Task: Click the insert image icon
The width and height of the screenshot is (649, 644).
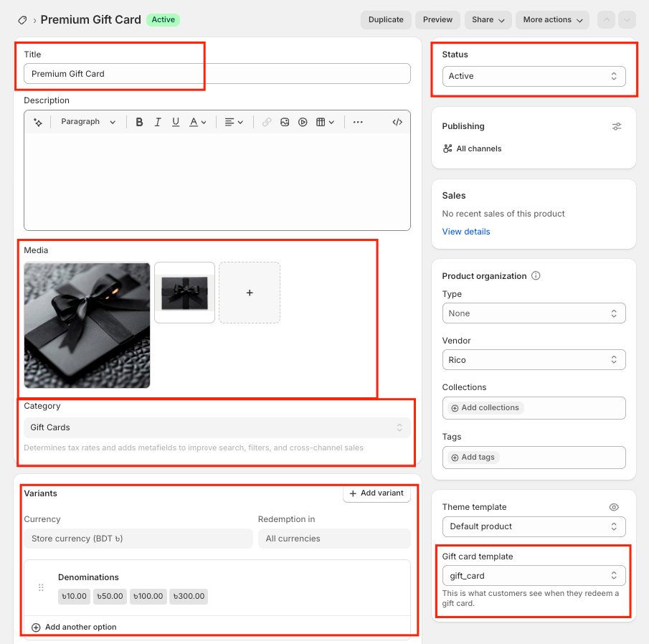Action: [x=285, y=122]
